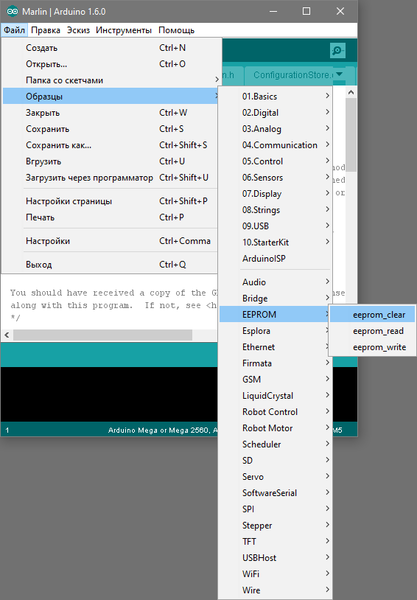Click the horizontal scrollbar thumb

click(x=103, y=335)
